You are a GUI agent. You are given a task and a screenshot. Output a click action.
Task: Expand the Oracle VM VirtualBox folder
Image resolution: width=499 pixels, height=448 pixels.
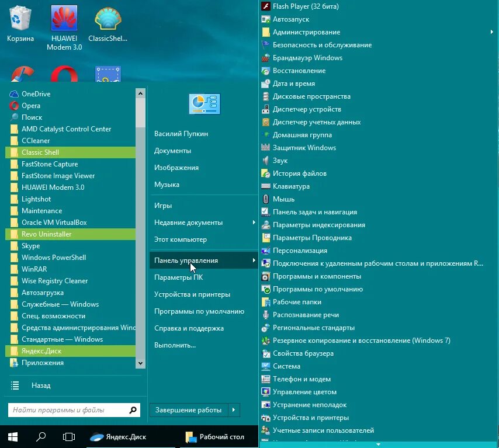point(71,223)
